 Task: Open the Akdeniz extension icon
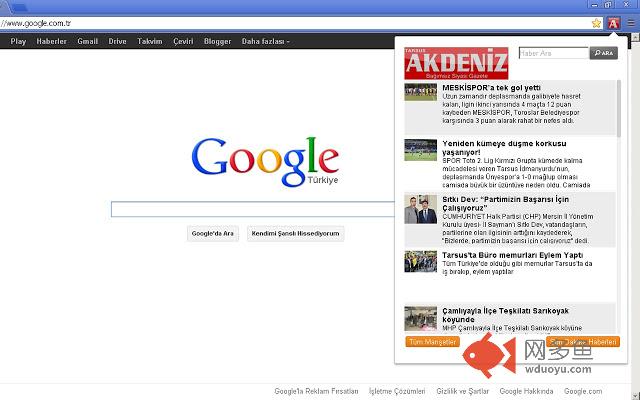(x=613, y=23)
